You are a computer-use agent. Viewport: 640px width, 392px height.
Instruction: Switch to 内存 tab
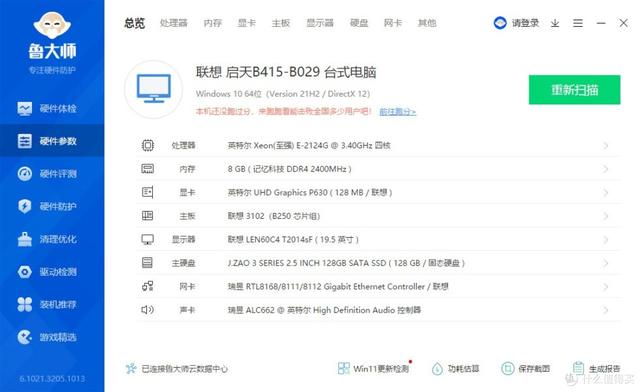(213, 23)
